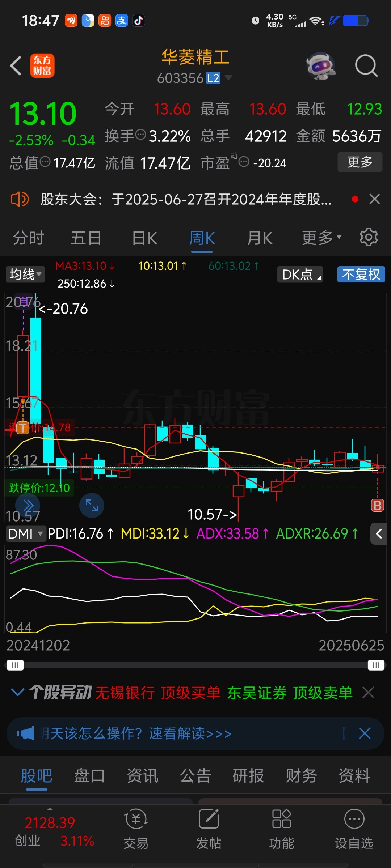Tap the 总值 info face icon
This screenshot has height=868, width=391.
coord(45,162)
